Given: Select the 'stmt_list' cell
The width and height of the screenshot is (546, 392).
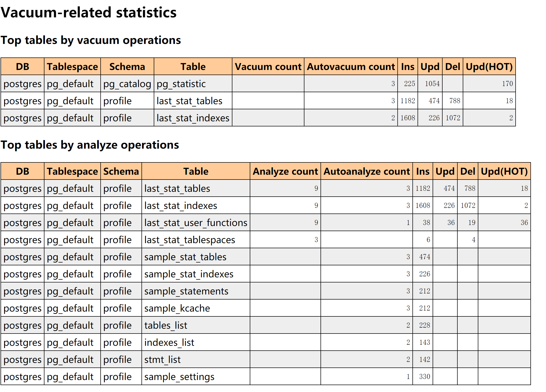Looking at the screenshot, I should coord(196,359).
